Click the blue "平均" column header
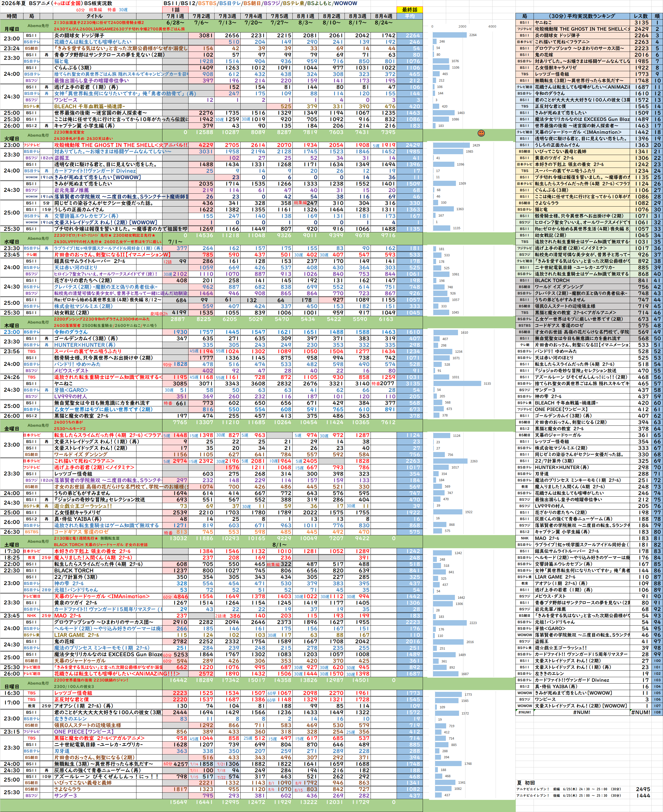 410,17
